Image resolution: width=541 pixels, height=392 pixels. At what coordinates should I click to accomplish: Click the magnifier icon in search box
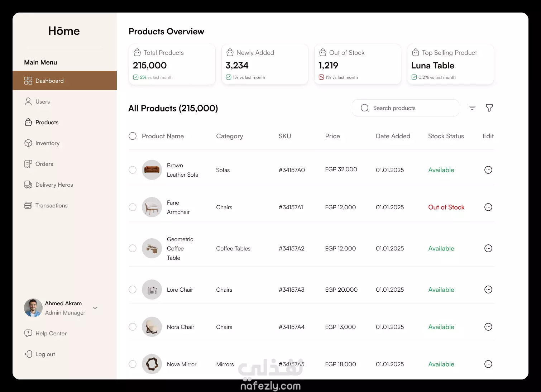pyautogui.click(x=365, y=108)
